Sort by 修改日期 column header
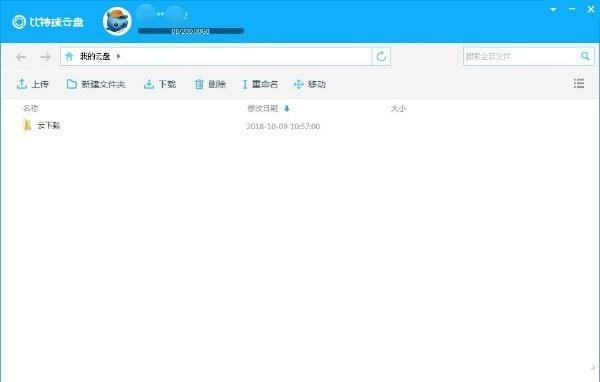This screenshot has width=600, height=382. [x=262, y=108]
